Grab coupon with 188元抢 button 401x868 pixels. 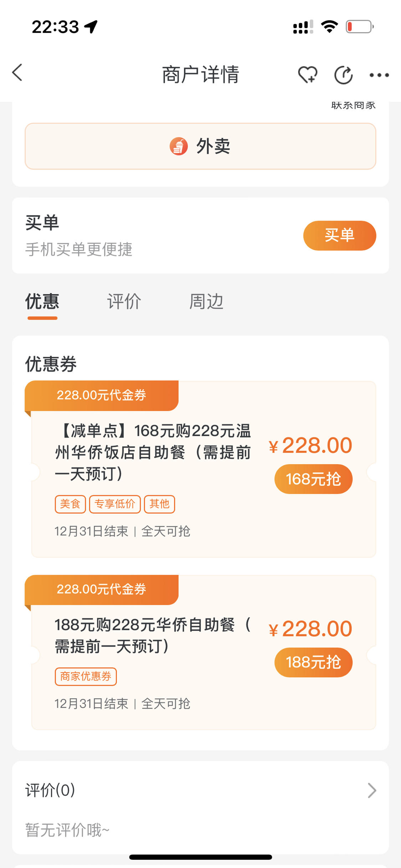[313, 662]
